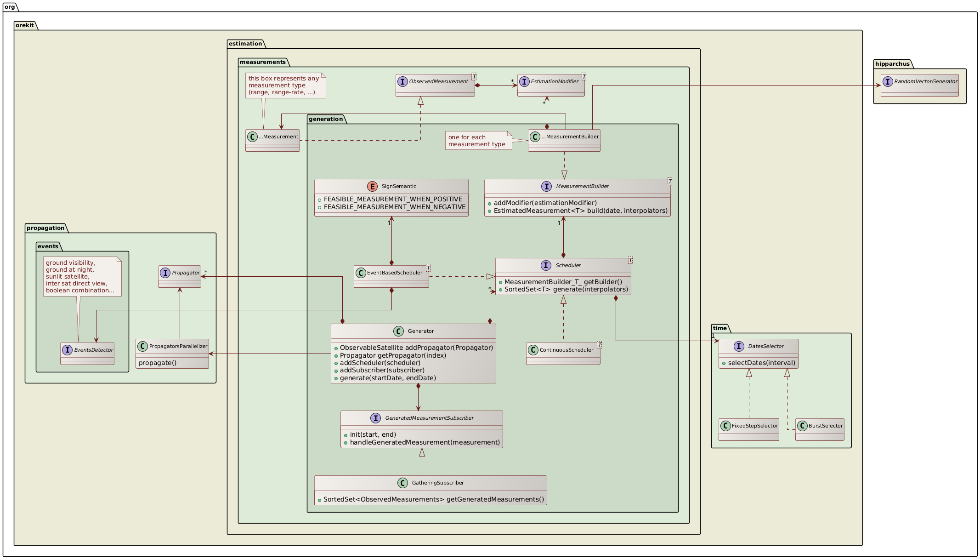The height and width of the screenshot is (559, 980).
Task: Click the selectDates(interval) method entry
Action: (762, 362)
